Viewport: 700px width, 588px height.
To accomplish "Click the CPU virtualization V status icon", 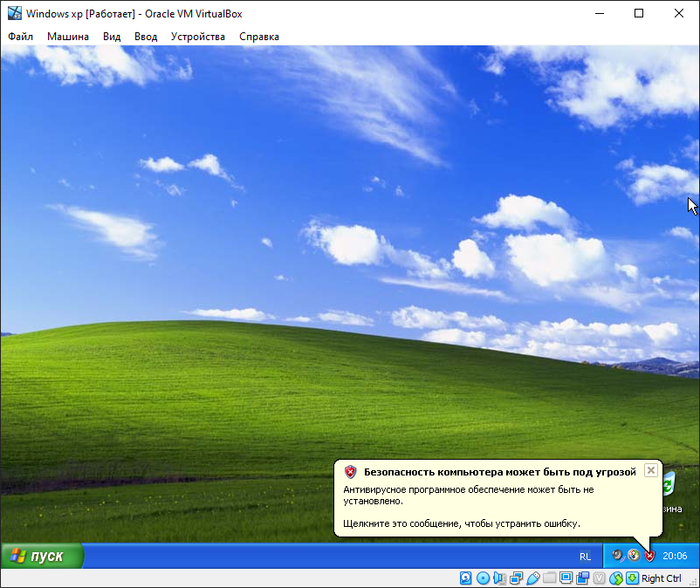I will coord(599,578).
